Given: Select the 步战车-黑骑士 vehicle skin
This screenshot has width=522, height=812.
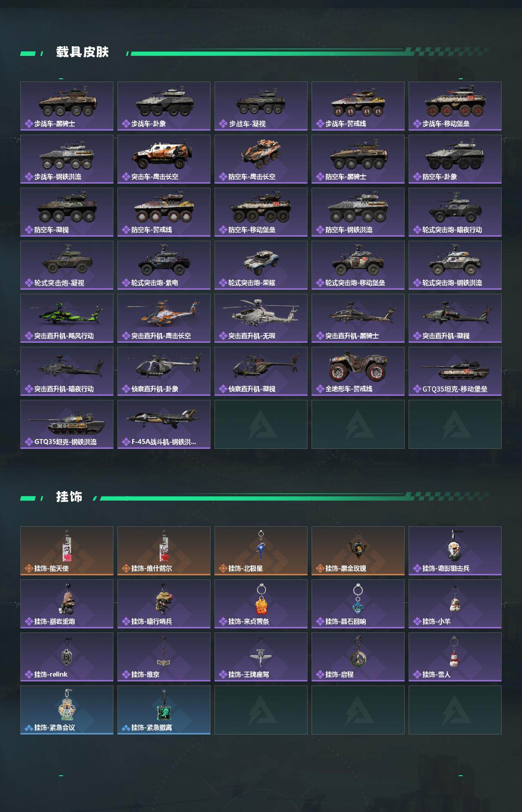Looking at the screenshot, I should (x=67, y=106).
